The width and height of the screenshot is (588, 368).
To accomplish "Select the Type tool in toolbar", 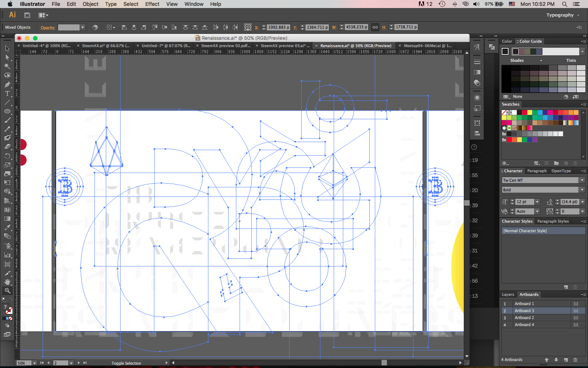I will [x=7, y=93].
